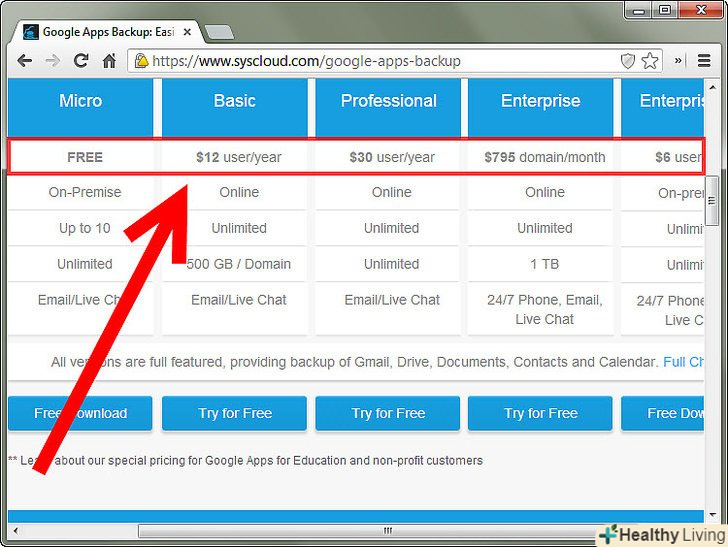The width and height of the screenshot is (728, 547).
Task: Close the Google Apps Backup tab
Action: coord(187,32)
